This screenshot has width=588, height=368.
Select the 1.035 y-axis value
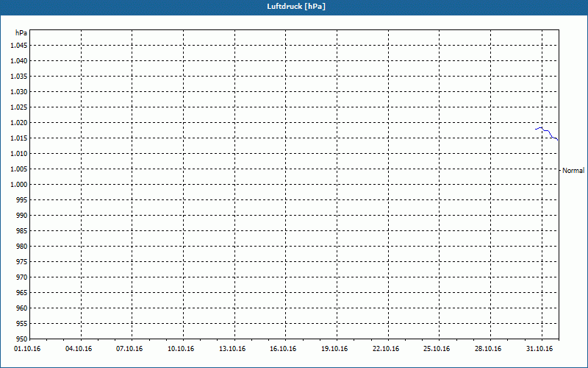tap(19, 77)
